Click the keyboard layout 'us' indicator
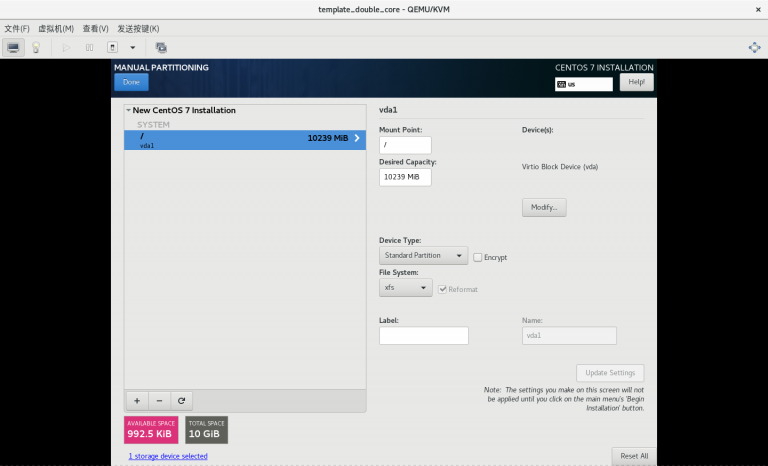The width and height of the screenshot is (768, 466). [x=583, y=84]
